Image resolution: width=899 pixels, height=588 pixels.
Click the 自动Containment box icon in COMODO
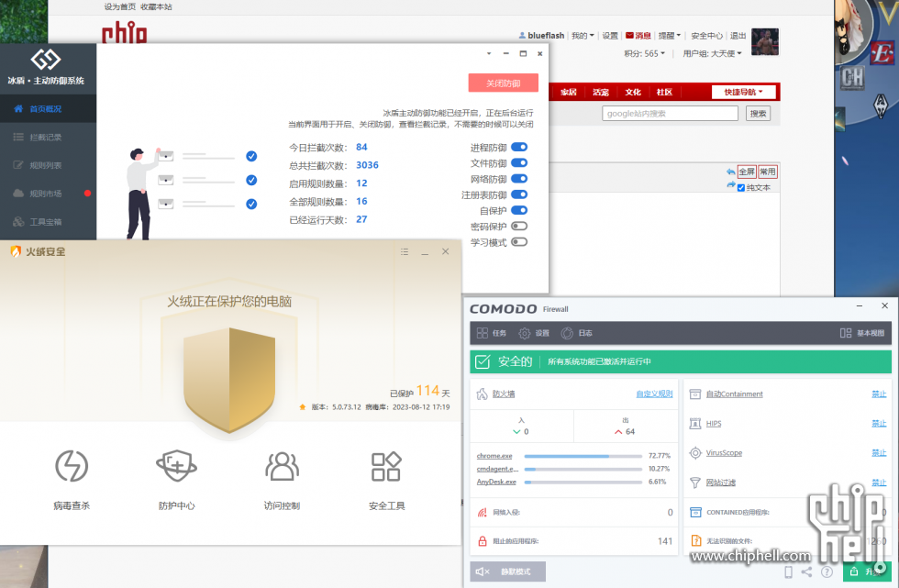[695, 394]
